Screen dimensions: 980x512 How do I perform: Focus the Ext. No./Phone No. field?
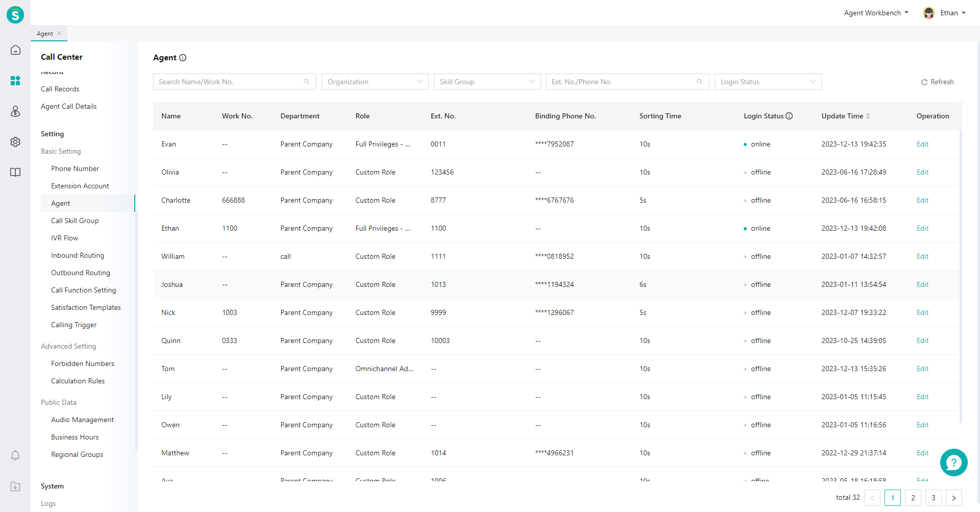tap(628, 82)
